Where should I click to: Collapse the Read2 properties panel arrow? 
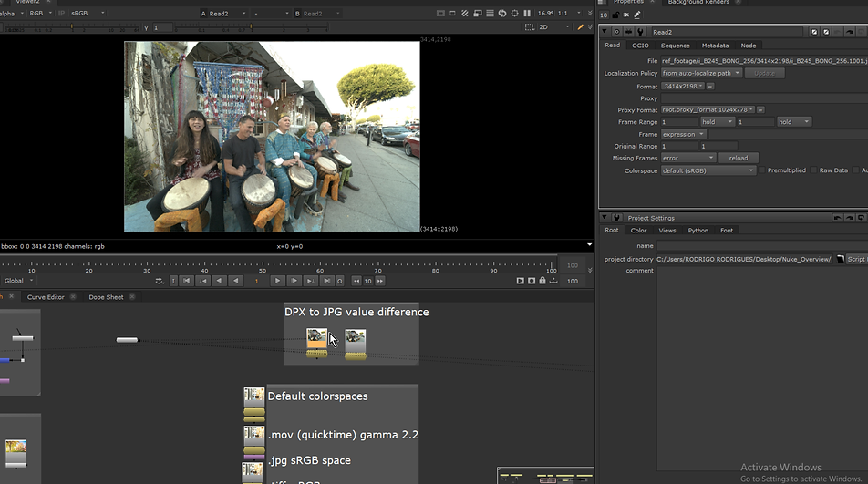(x=604, y=32)
